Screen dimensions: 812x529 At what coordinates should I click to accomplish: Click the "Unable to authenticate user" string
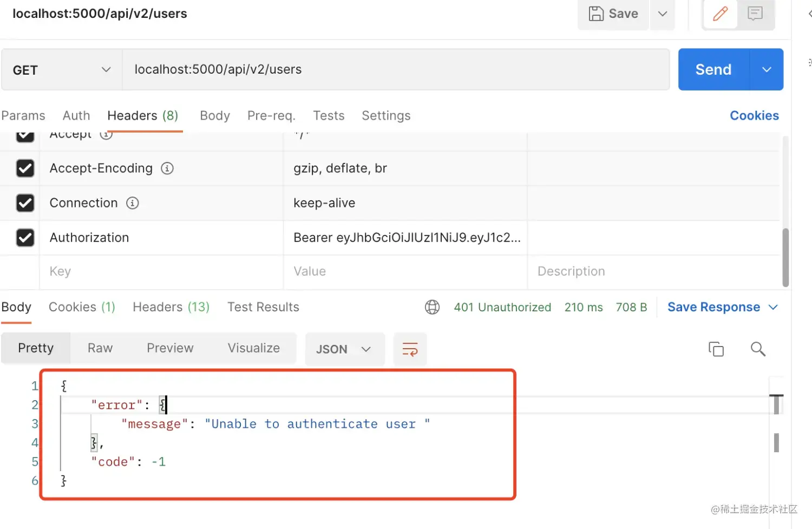click(x=317, y=424)
